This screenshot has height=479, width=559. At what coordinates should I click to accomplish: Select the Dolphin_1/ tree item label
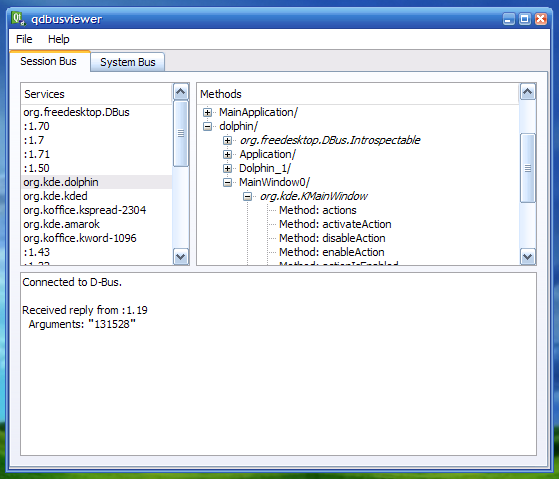pyautogui.click(x=265, y=168)
